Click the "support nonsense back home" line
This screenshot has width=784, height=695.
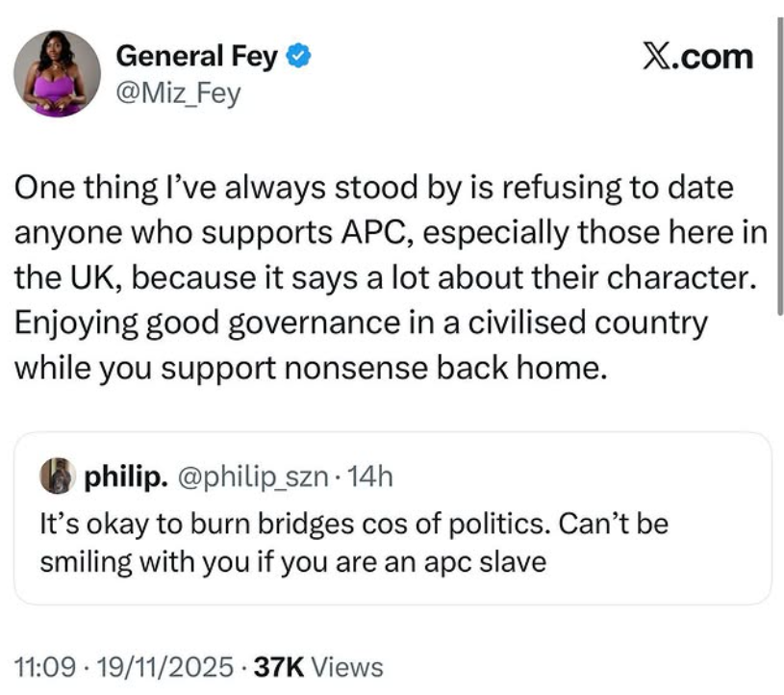[x=311, y=370]
